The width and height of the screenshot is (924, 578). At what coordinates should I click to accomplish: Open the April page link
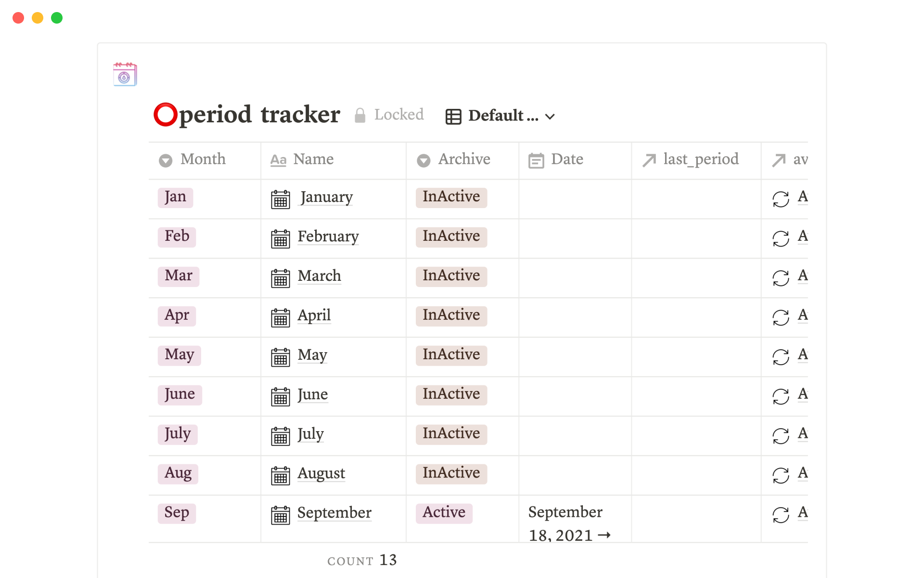(x=314, y=315)
